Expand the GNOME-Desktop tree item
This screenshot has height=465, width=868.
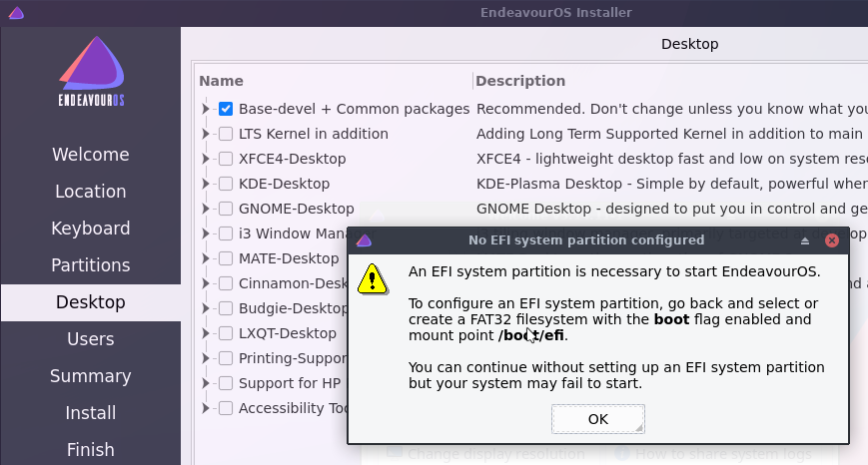(206, 209)
